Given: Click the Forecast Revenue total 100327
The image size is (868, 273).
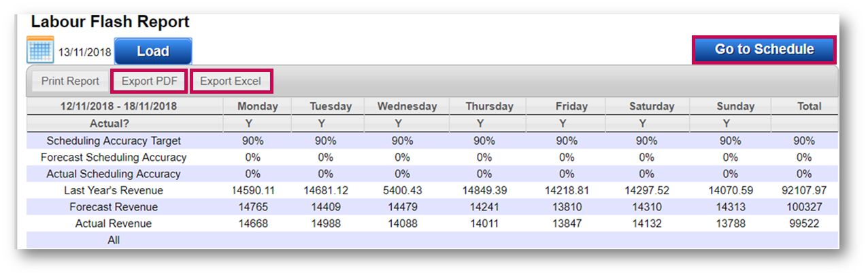Looking at the screenshot, I should point(803,207).
